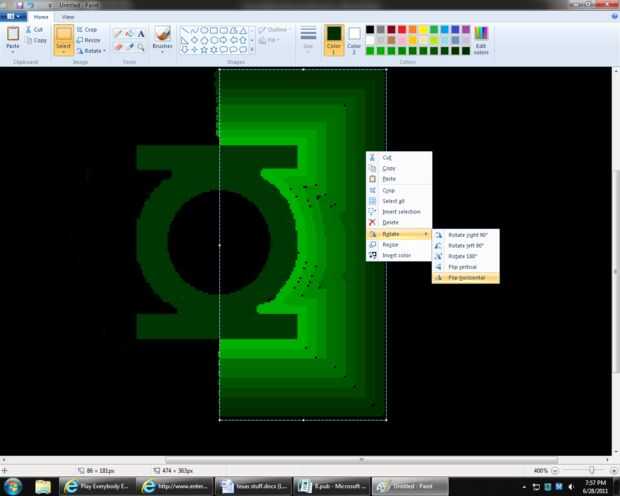Open the line Size dropdown
This screenshot has width=620, height=496.
tap(308, 40)
